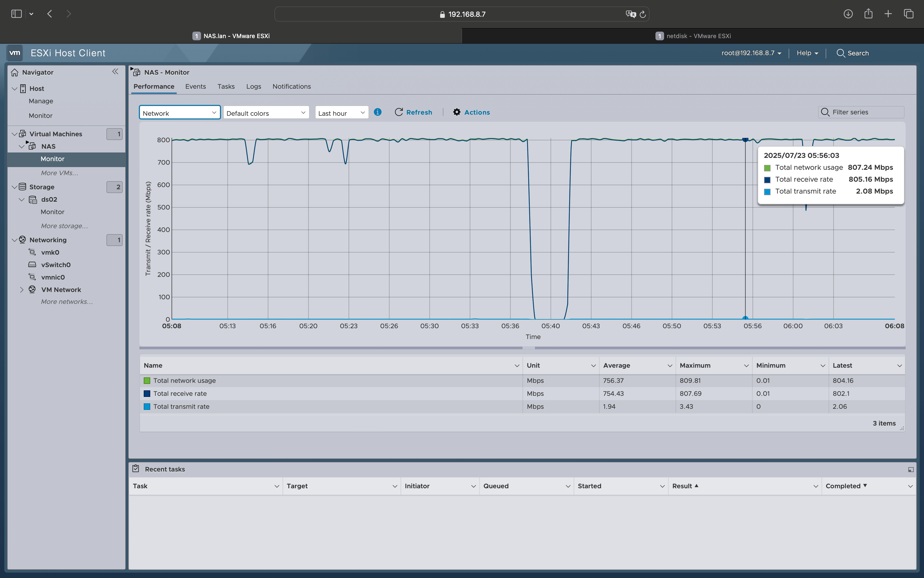
Task: Click the Refresh icon button
Action: [x=399, y=112]
